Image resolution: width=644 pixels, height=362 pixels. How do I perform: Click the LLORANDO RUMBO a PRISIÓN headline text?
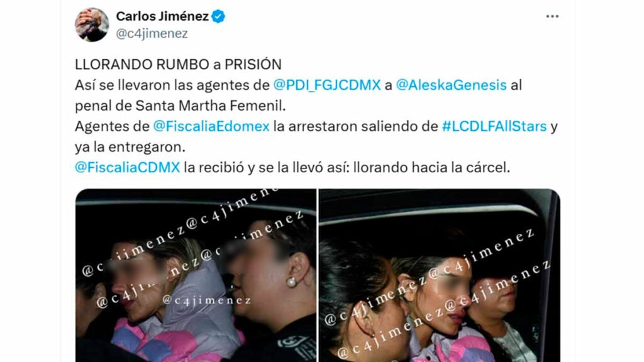tap(178, 65)
